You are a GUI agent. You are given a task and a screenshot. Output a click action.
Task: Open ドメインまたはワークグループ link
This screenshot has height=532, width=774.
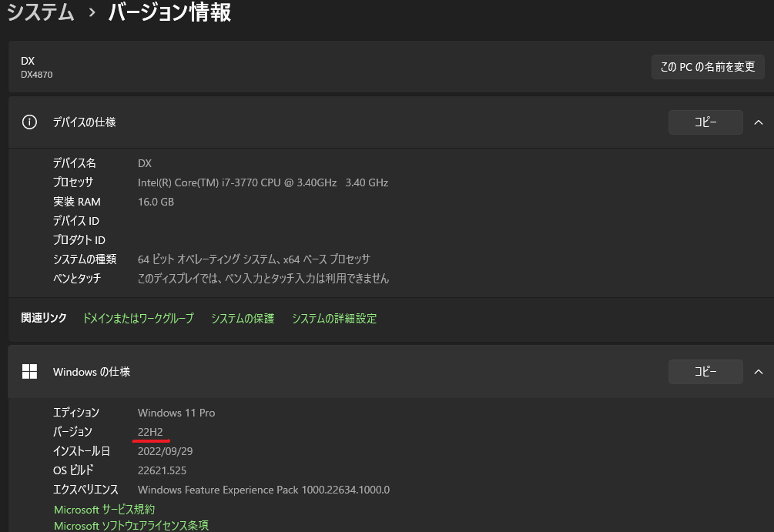(138, 318)
